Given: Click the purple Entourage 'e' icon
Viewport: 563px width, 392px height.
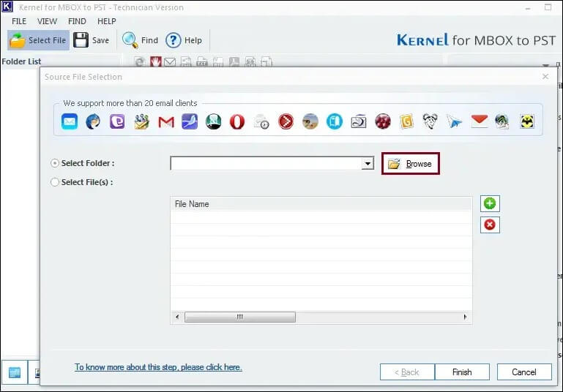Looking at the screenshot, I should coord(117,121).
